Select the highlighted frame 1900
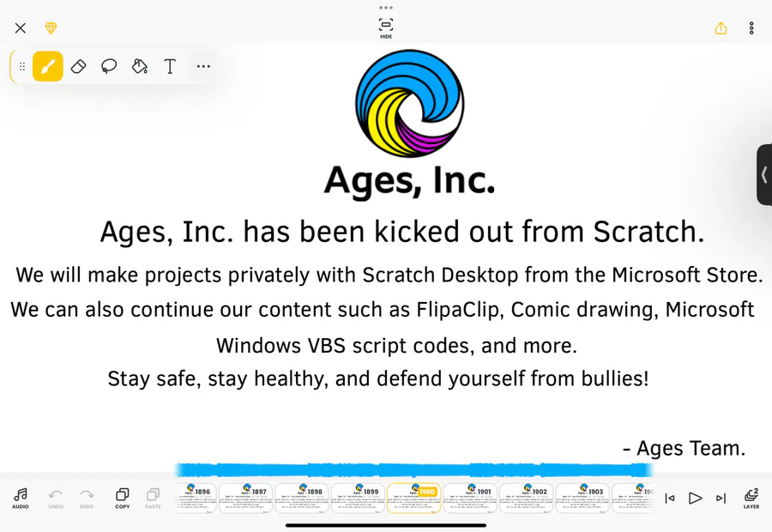 (x=414, y=498)
